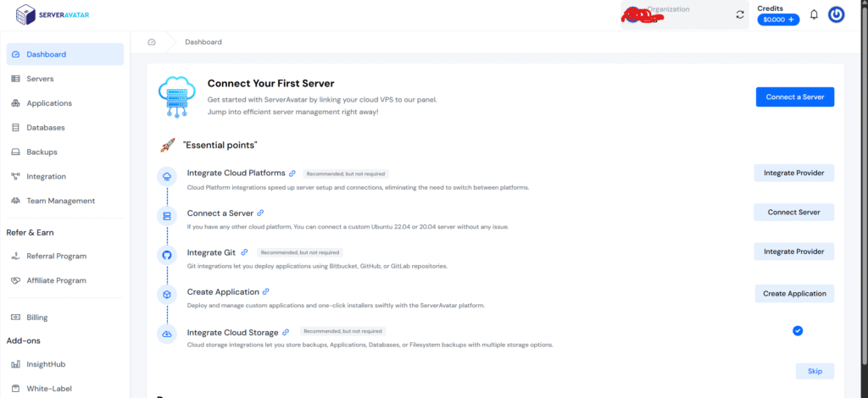The image size is (868, 398).
Task: Click Integrate Provider for Cloud Platforms
Action: click(x=793, y=173)
